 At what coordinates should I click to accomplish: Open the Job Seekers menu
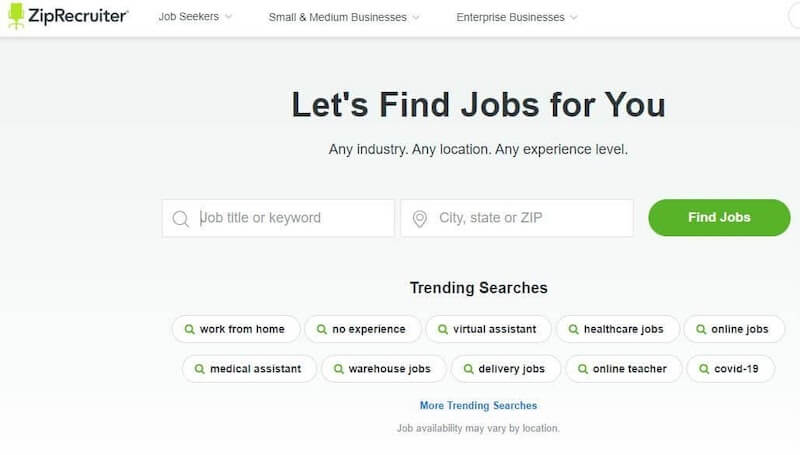point(189,17)
